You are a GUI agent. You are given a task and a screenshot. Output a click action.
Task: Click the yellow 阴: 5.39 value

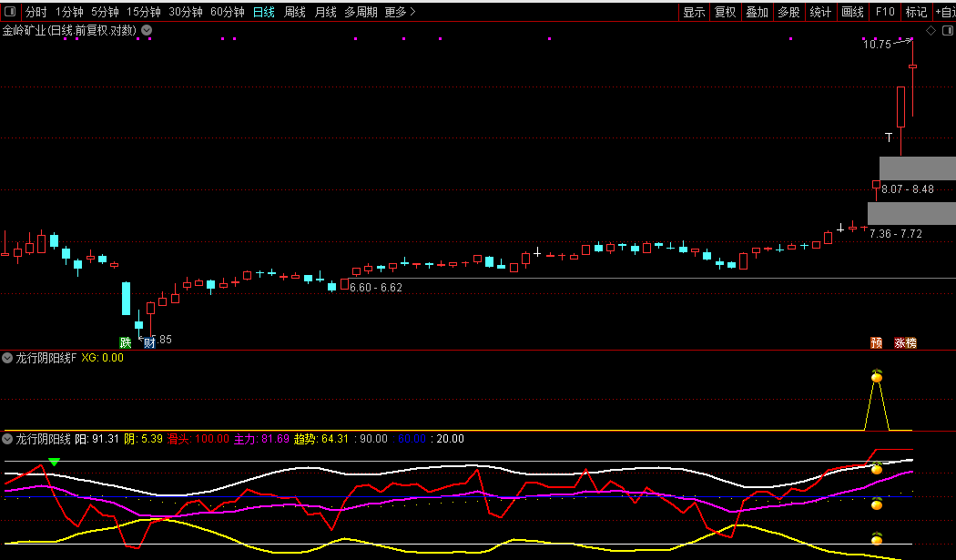[x=143, y=439]
